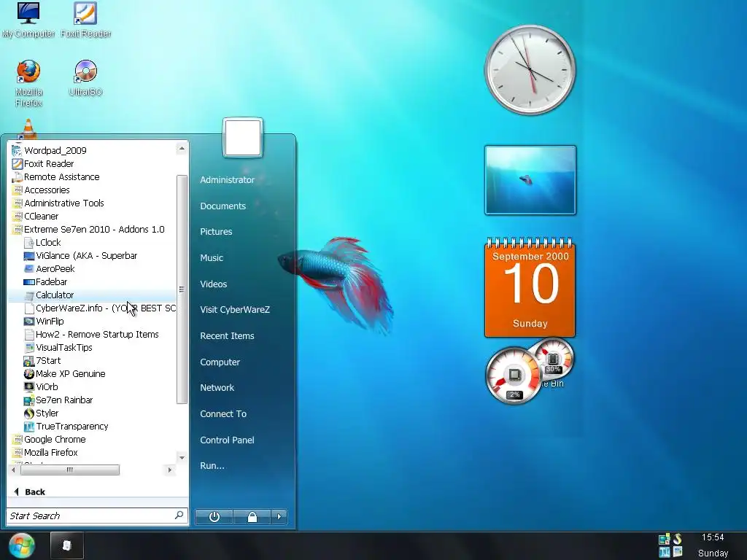Viewport: 747px width, 560px height.
Task: Click the Wordpad_2009 icon in programs list
Action: click(18, 150)
